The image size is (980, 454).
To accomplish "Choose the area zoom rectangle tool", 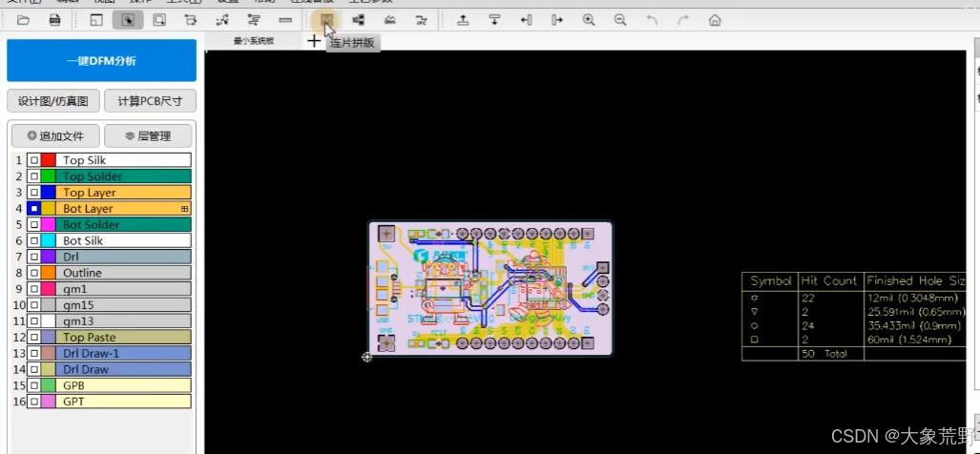I will point(159,20).
